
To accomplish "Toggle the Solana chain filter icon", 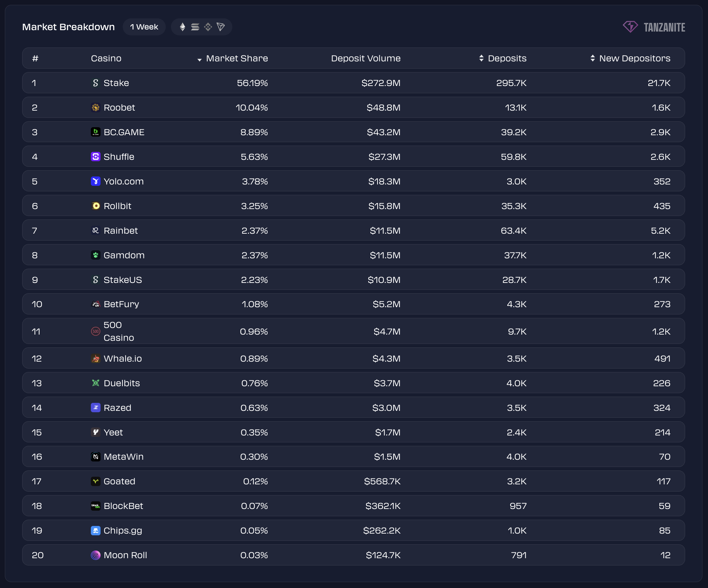I will pos(195,27).
